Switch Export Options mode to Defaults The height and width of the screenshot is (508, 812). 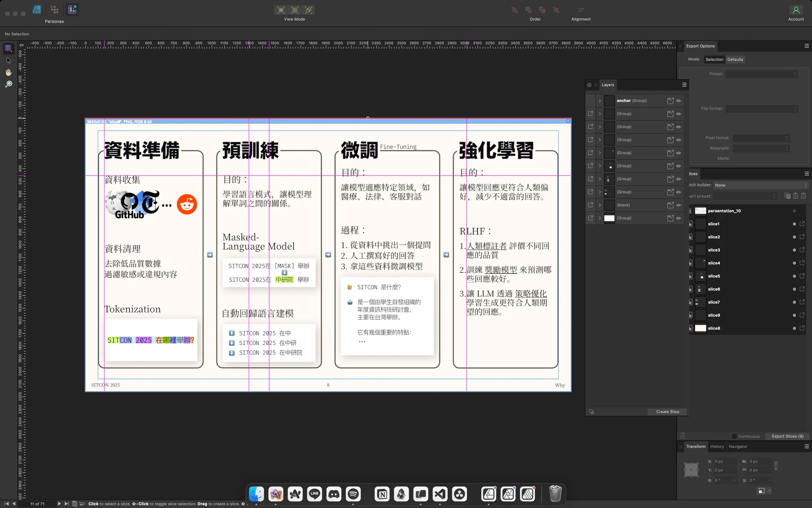pyautogui.click(x=735, y=59)
